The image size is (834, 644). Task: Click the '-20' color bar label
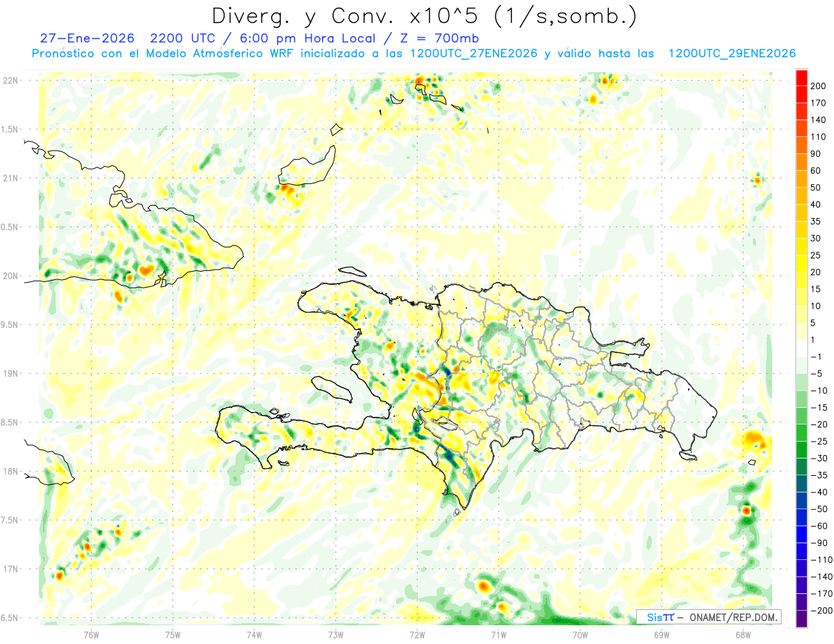coord(820,424)
